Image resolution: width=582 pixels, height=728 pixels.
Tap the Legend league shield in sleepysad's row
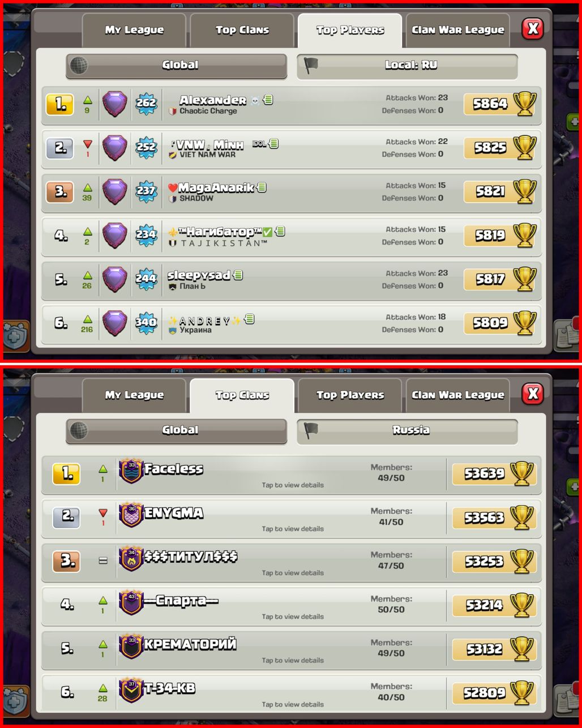[x=114, y=280]
